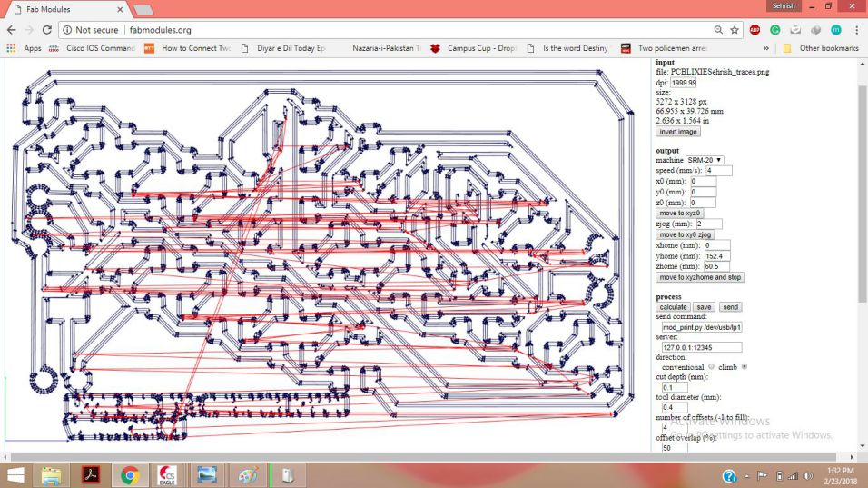Click 'move to xyzhome and stop' button
The height and width of the screenshot is (488, 868).
(x=700, y=277)
